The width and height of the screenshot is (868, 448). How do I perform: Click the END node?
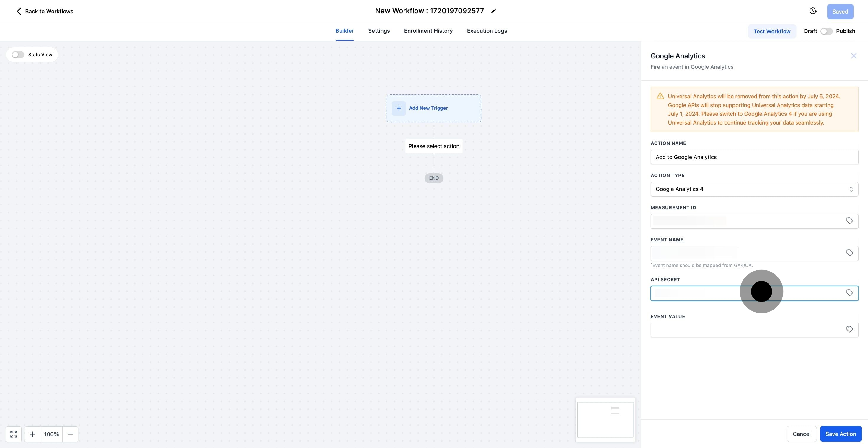click(434, 178)
